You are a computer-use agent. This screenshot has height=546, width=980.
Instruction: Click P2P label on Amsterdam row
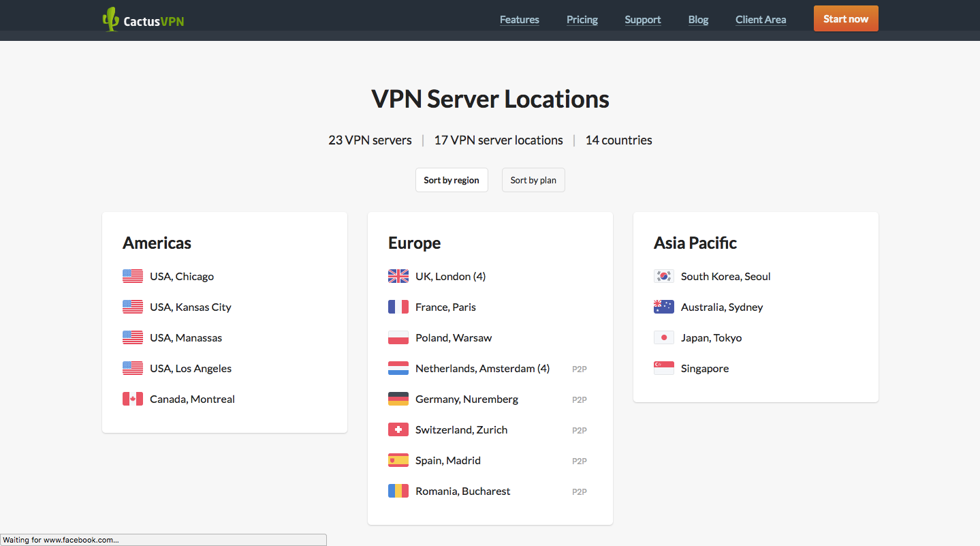tap(580, 369)
